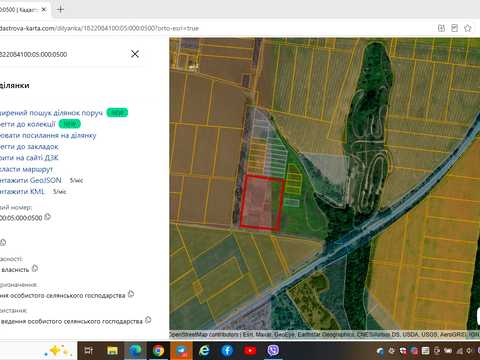Open Google Chrome from the taskbar
The image size is (480, 360).
pyautogui.click(x=158, y=350)
